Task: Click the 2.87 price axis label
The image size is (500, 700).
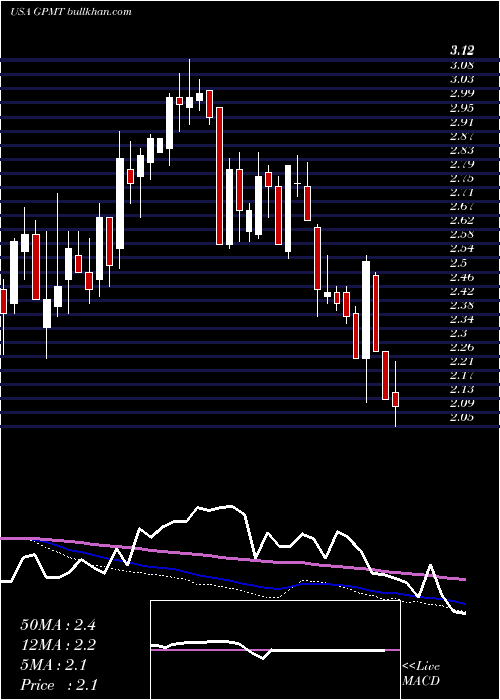Action: [462, 136]
